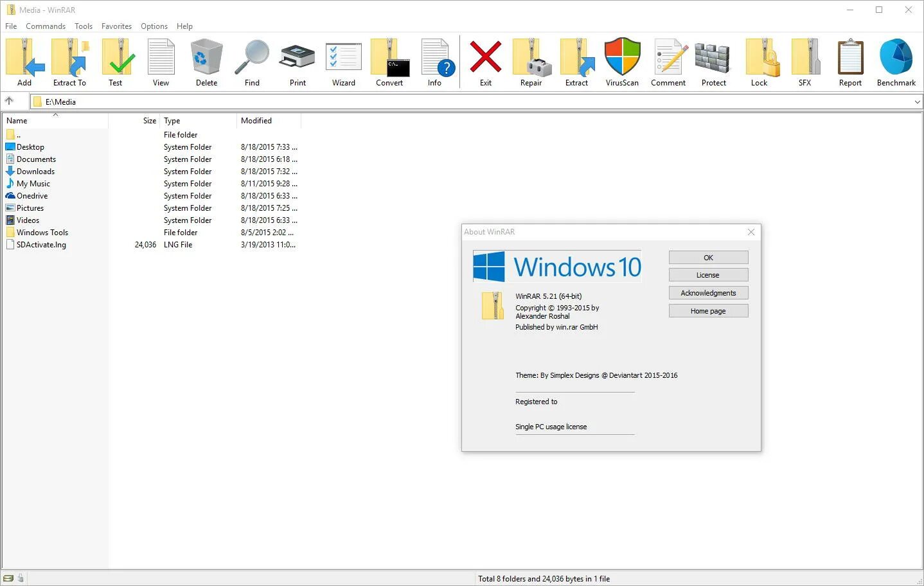Open the Help menu
The height and width of the screenshot is (586, 924).
point(184,26)
